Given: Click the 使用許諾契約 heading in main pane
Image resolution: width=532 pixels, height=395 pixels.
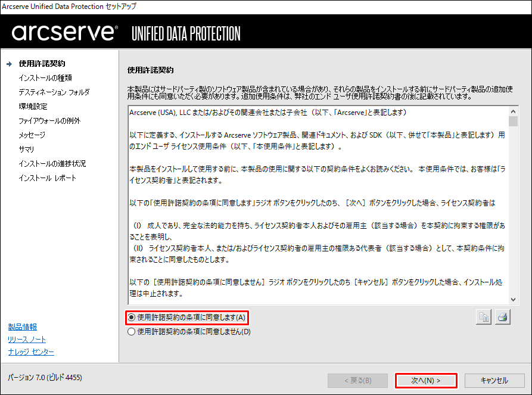Looking at the screenshot, I should click(x=150, y=70).
